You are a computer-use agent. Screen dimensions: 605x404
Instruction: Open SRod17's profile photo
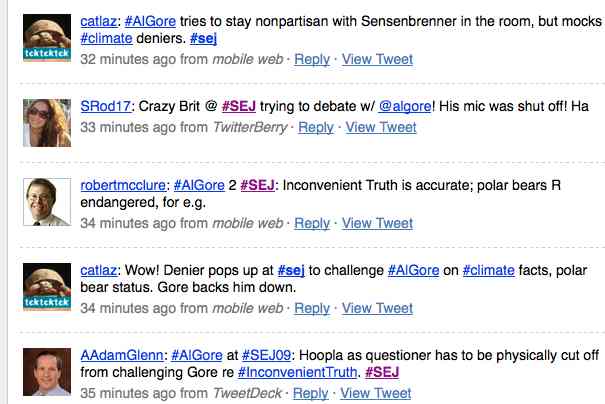46,120
